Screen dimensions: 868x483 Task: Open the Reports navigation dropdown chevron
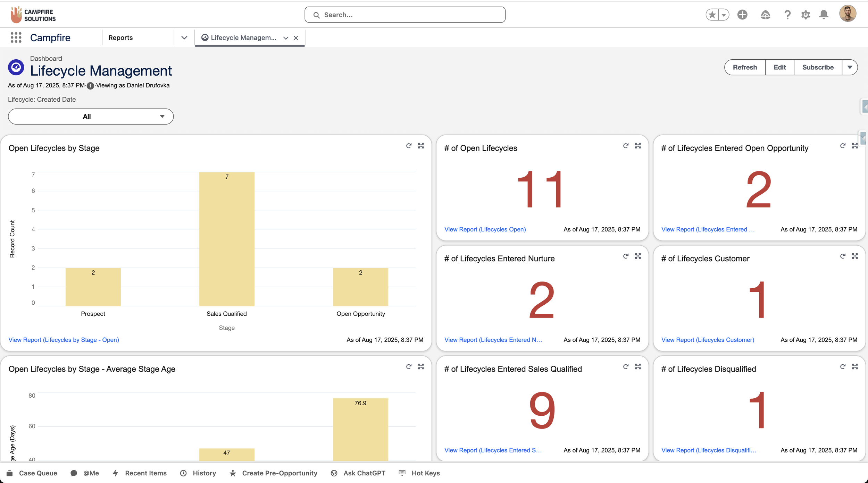coord(184,37)
